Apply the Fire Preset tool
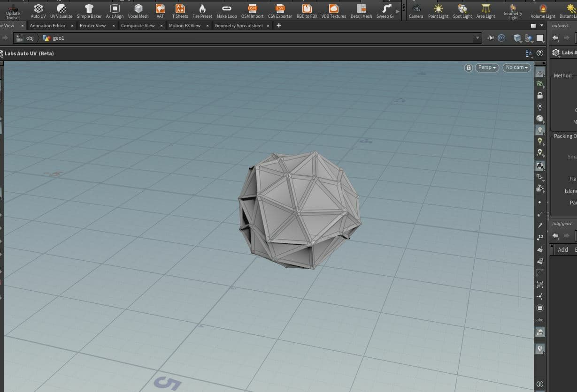Viewport: 577px width, 392px height. coord(202,11)
